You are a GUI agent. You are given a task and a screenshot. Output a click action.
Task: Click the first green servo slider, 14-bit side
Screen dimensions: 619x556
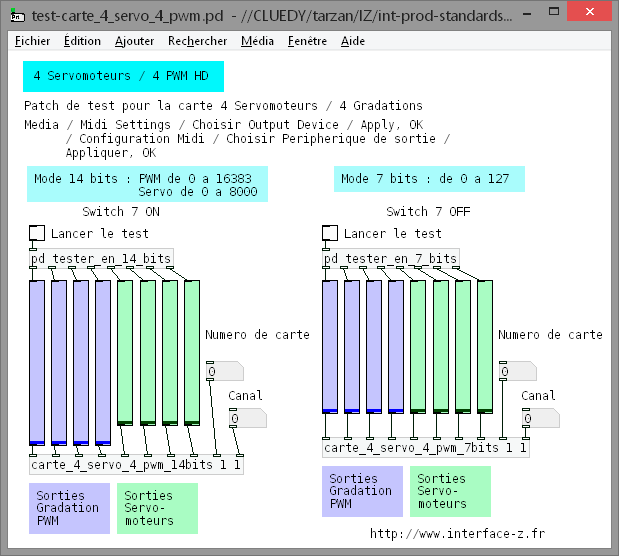(125, 352)
